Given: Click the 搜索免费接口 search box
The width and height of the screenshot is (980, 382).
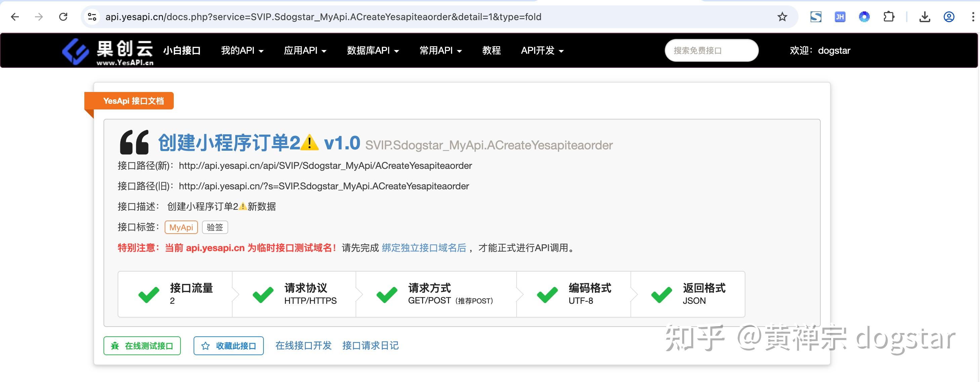Looking at the screenshot, I should pos(711,50).
